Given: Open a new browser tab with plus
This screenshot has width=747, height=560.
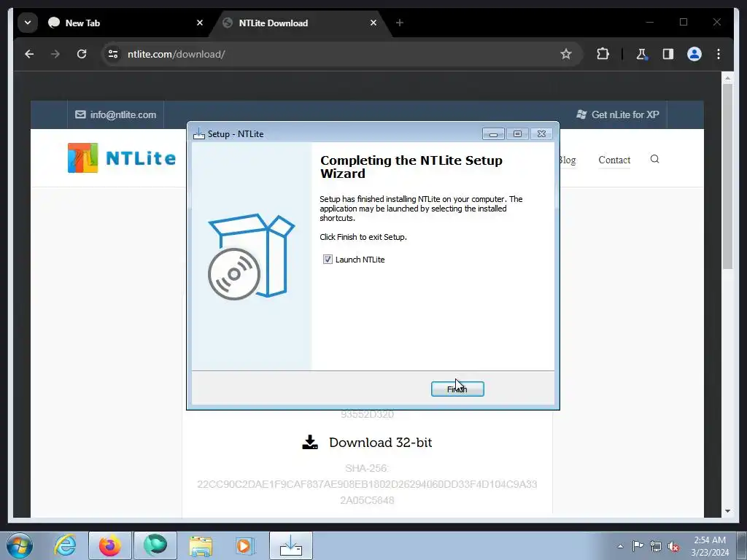Looking at the screenshot, I should tap(399, 23).
